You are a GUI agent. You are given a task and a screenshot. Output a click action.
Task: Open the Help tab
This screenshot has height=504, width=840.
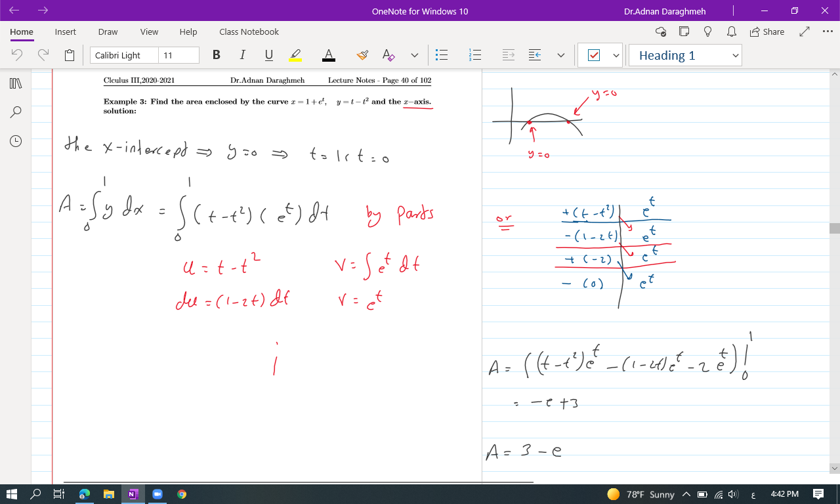pyautogui.click(x=188, y=31)
